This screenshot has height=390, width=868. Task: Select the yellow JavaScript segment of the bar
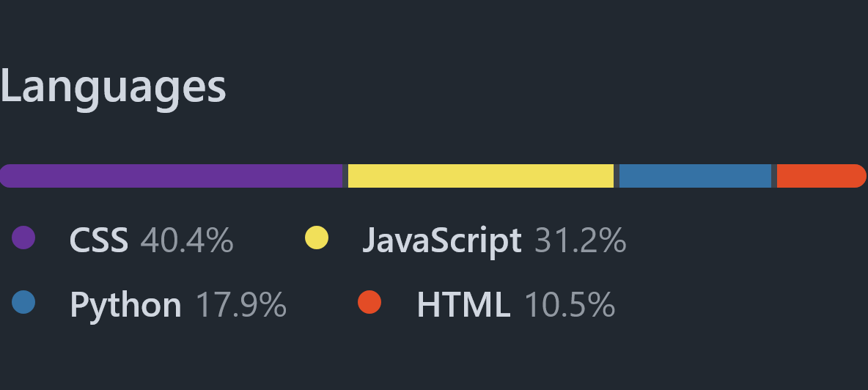480,176
